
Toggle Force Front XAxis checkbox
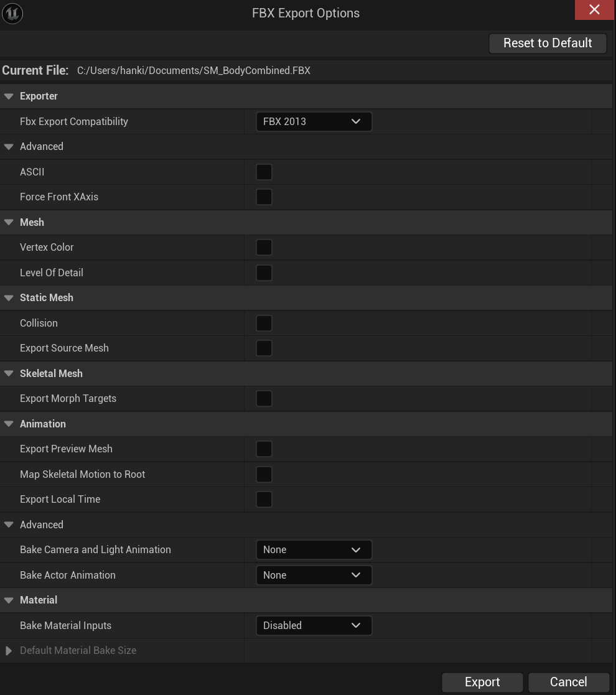click(264, 197)
